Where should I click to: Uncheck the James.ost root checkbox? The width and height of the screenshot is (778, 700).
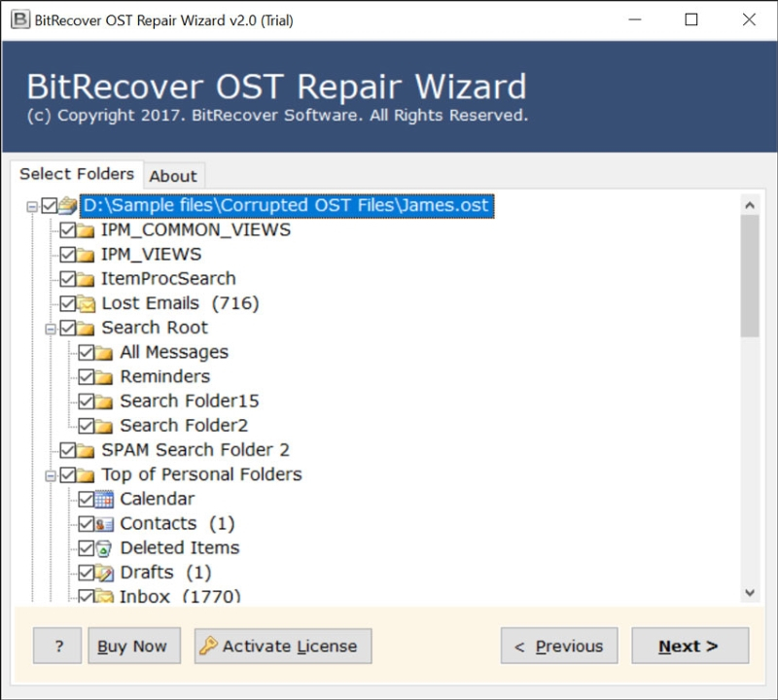50,205
